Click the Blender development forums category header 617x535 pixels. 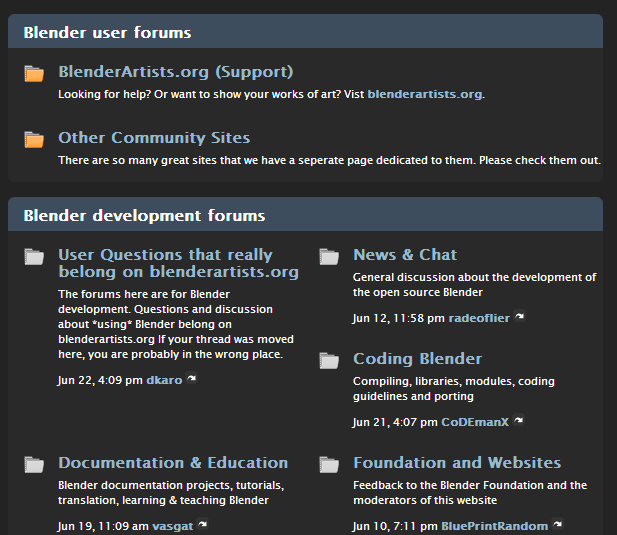pyautogui.click(x=305, y=214)
